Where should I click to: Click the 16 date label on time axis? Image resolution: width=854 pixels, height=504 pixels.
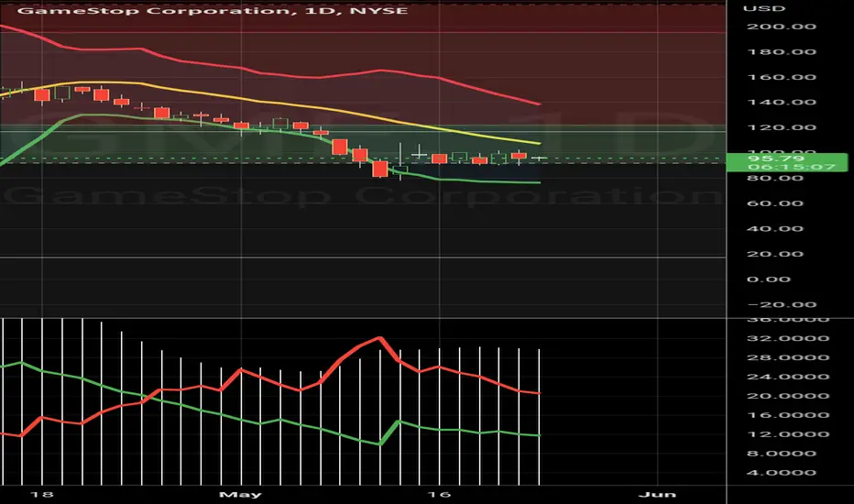point(439,495)
